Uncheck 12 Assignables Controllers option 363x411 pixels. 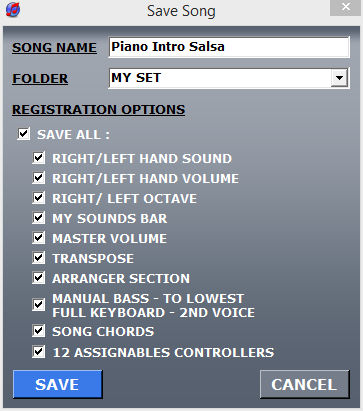click(39, 352)
